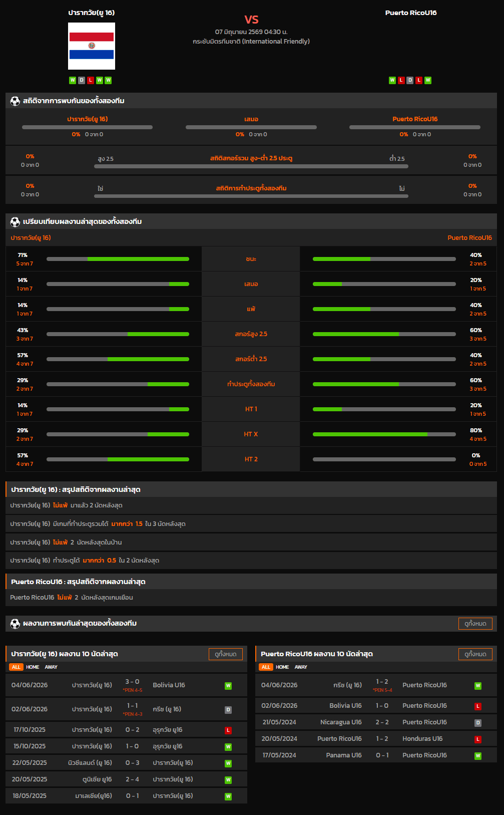Click 'Nicaragua U16' team name
This screenshot has width=504, height=815.
click(x=341, y=722)
